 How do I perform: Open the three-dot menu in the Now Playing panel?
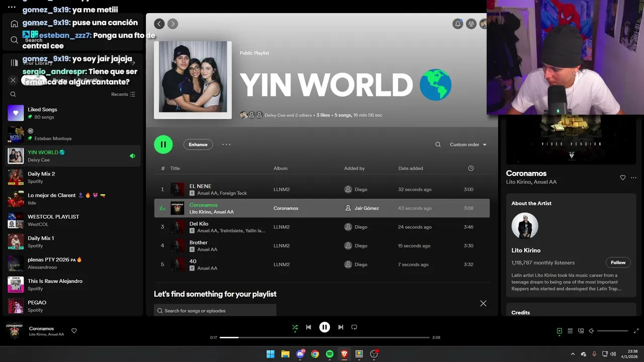[x=633, y=177]
